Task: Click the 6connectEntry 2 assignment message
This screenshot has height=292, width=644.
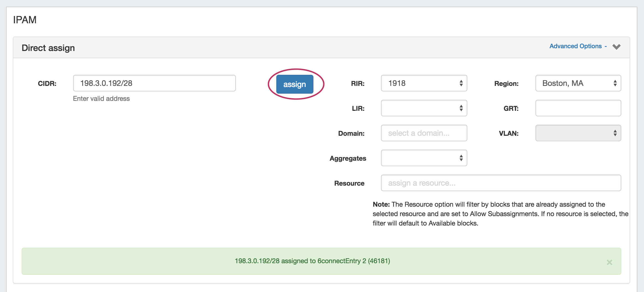Action: coord(312,261)
